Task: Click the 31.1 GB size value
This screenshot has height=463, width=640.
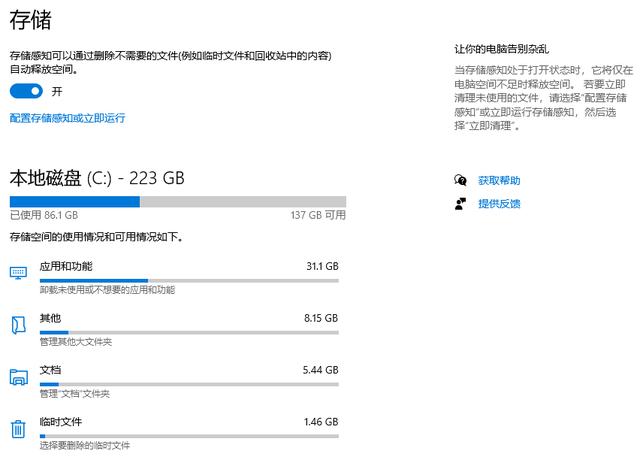Action: [322, 266]
